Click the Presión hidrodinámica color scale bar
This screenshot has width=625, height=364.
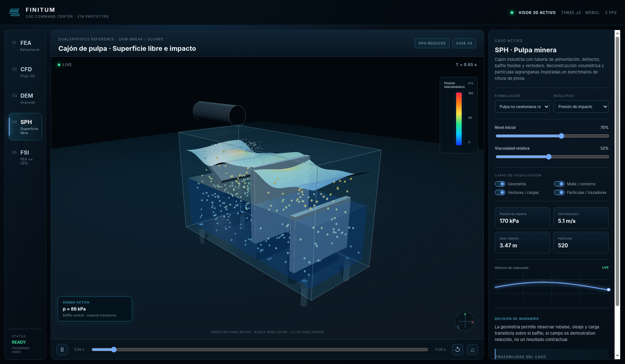[x=459, y=119]
